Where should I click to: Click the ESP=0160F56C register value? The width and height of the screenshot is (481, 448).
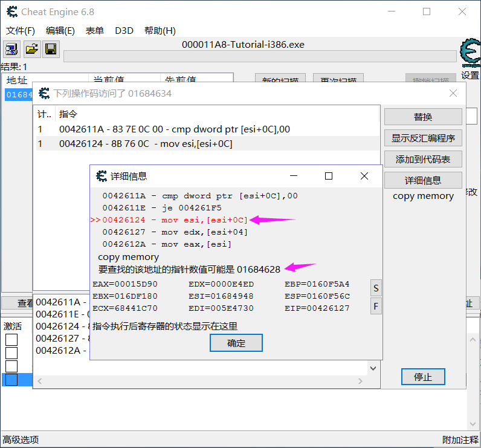coord(317,296)
